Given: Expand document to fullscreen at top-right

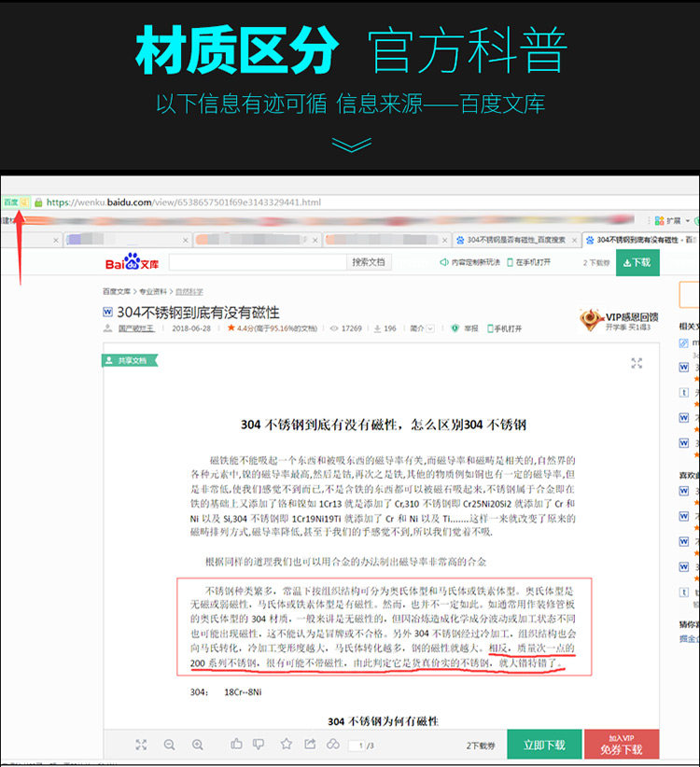Looking at the screenshot, I should (x=637, y=363).
